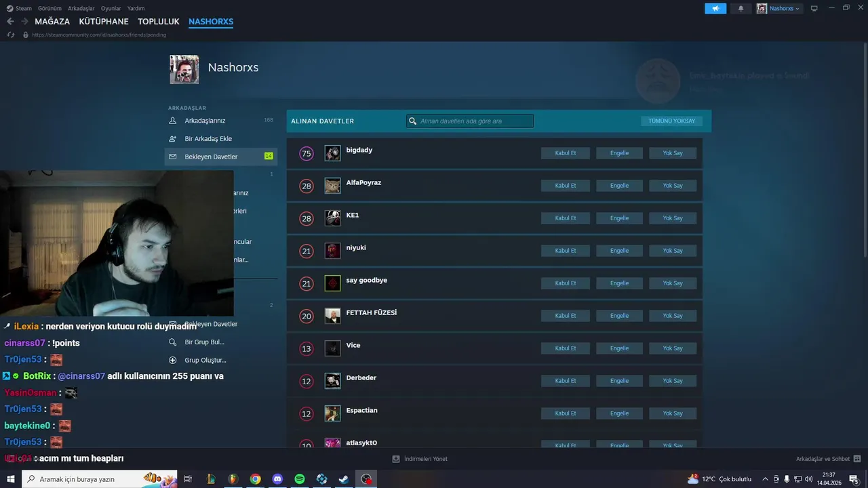Open FETTAH FÜZESİ's avatar
This screenshot has width=868, height=488.
(332, 316)
